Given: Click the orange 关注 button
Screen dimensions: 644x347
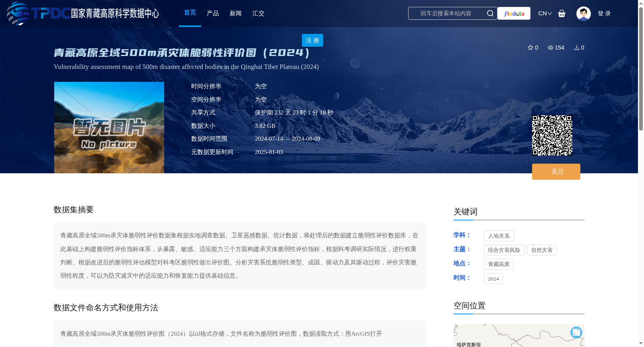Looking at the screenshot, I should [x=556, y=172].
